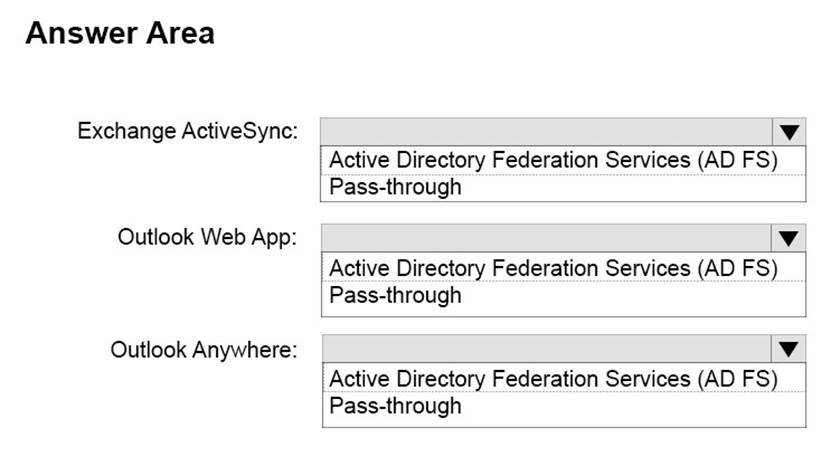Expand the Outlook Web App dropdown arrow
The height and width of the screenshot is (466, 840).
pyautogui.click(x=789, y=238)
